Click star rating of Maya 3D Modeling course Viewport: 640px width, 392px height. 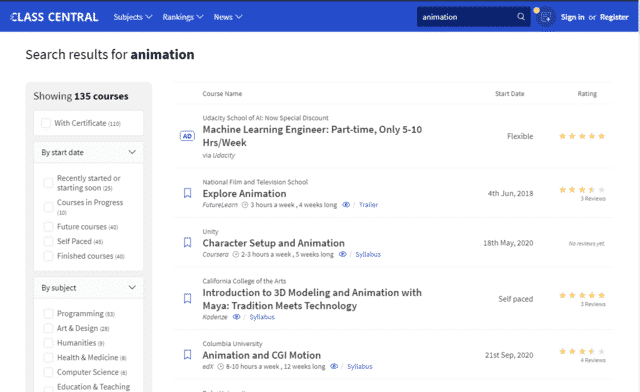coord(582,295)
